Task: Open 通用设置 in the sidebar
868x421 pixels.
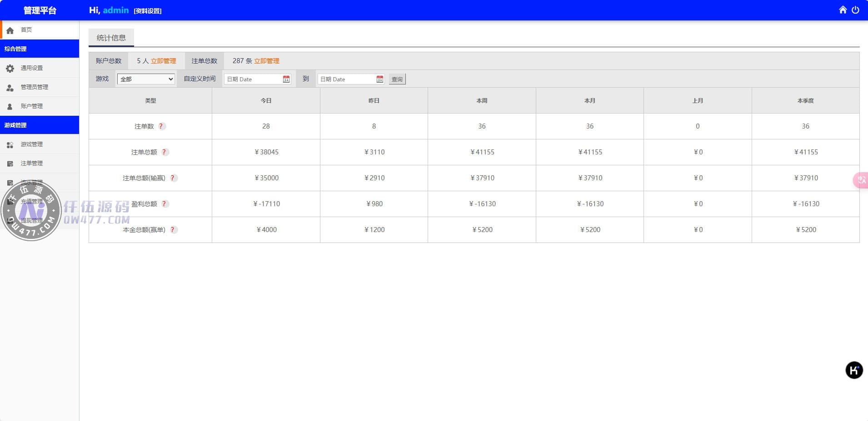Action: pos(31,68)
